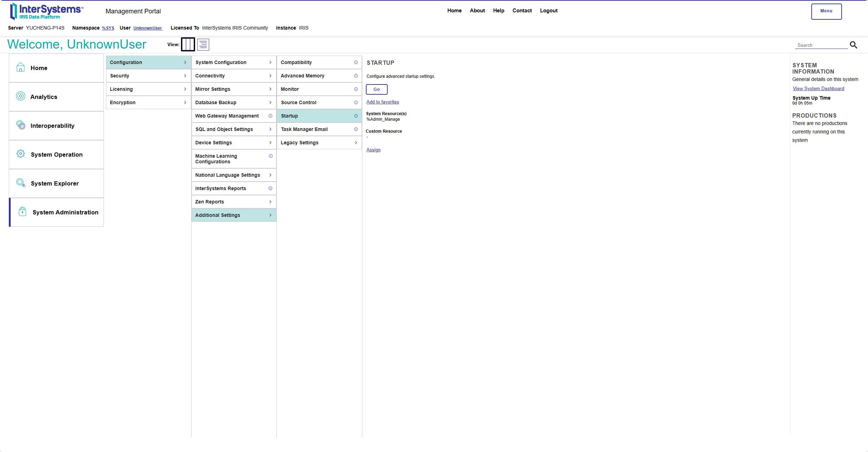Click the System Operation gear icon
This screenshot has height=452, width=868.
(x=21, y=154)
